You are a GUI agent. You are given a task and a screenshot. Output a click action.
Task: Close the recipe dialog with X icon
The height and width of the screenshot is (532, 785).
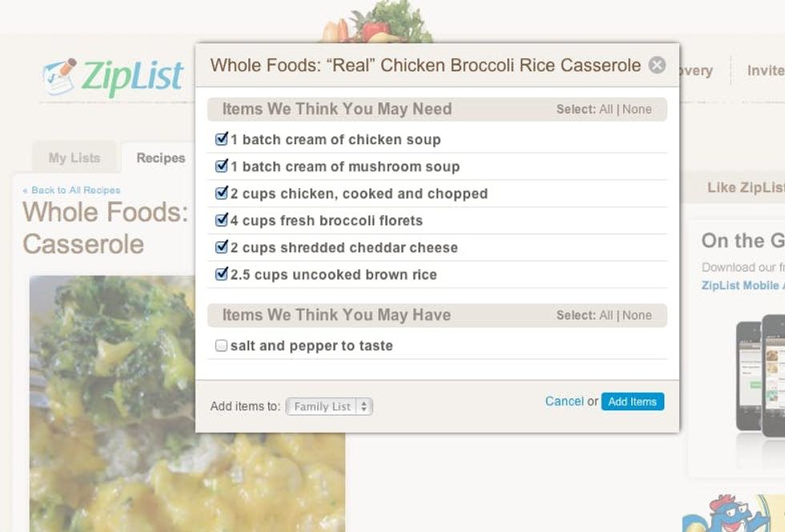(657, 65)
